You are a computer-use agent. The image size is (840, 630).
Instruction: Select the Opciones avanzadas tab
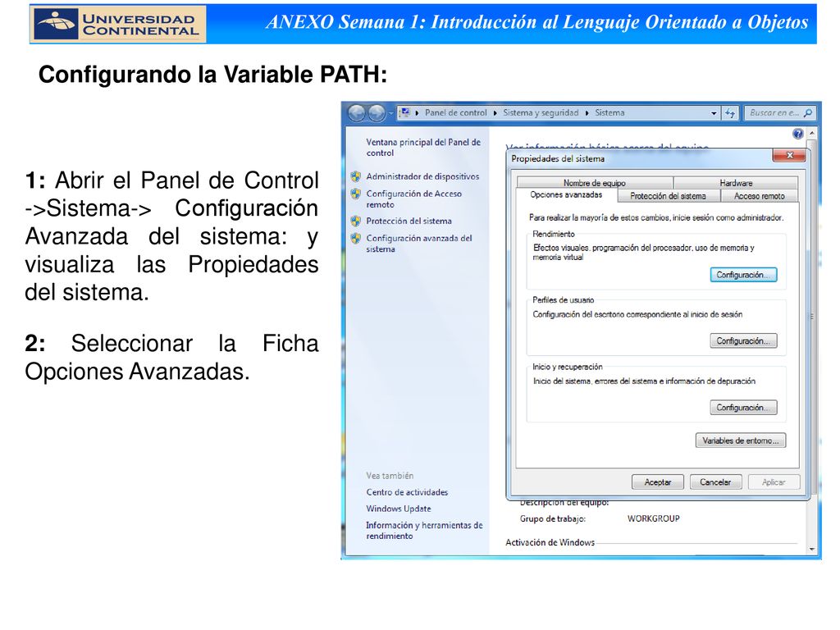pyautogui.click(x=566, y=195)
